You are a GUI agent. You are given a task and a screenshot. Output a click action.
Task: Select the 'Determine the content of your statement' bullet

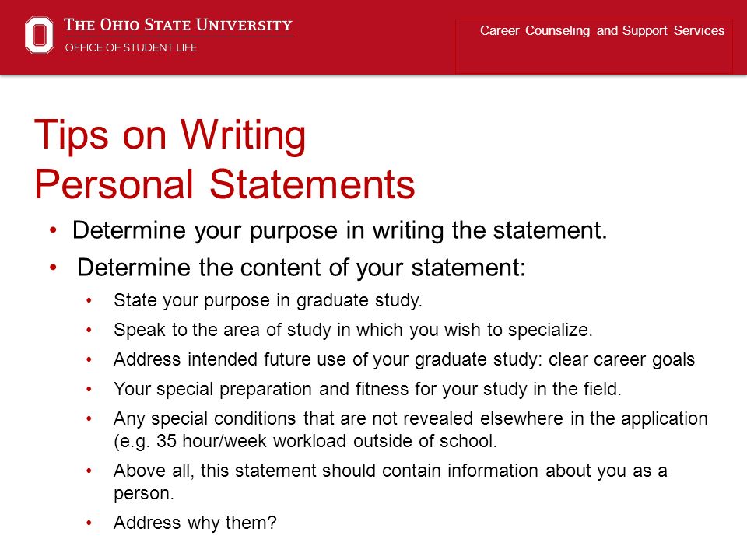pyautogui.click(x=301, y=268)
